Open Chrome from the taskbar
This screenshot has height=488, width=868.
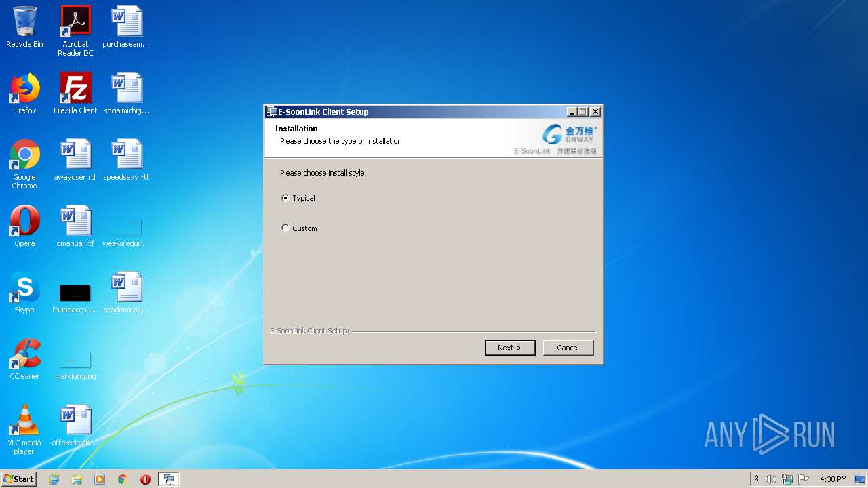(x=123, y=479)
